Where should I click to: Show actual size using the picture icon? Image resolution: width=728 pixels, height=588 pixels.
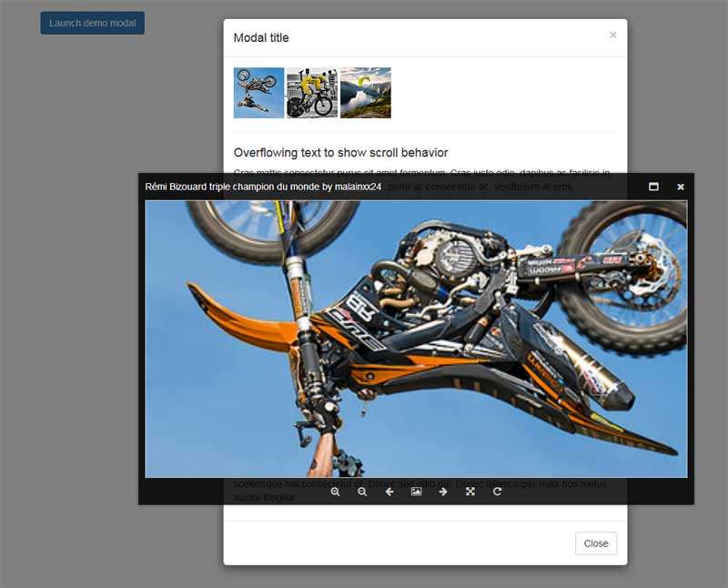point(416,492)
